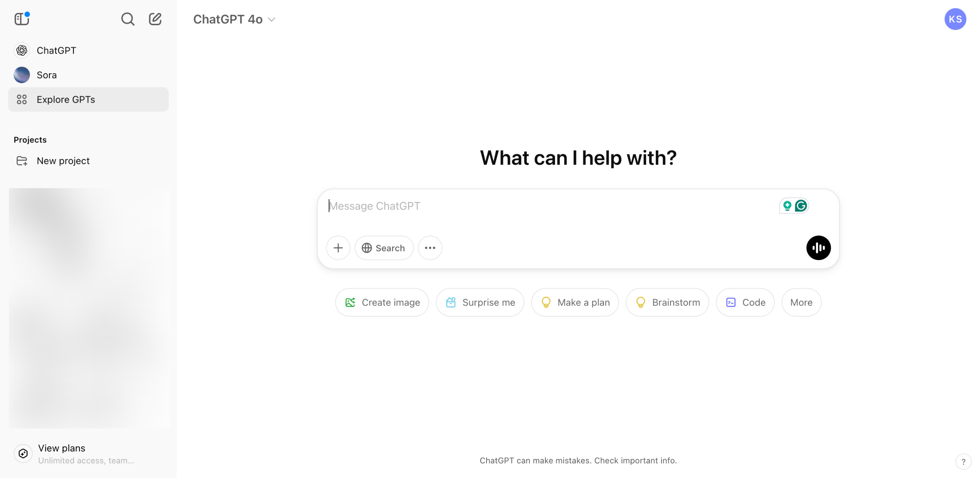Viewport: 980px width, 478px height.
Task: Open the three-dots tools menu
Action: (x=430, y=248)
